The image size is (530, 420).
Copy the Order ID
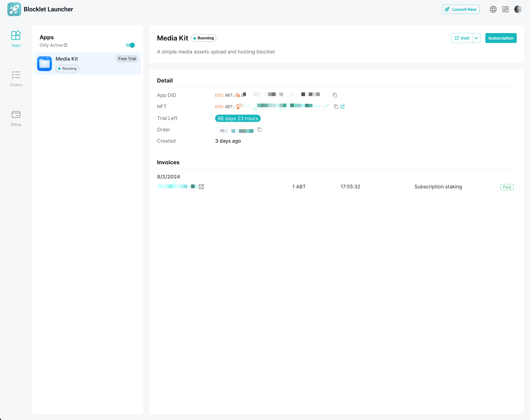259,130
